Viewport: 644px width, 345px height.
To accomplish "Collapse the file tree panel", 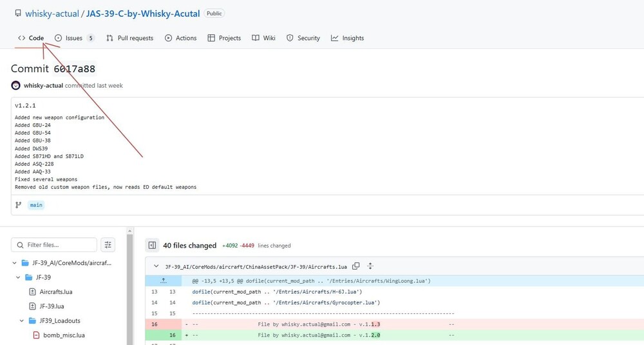I will click(152, 245).
